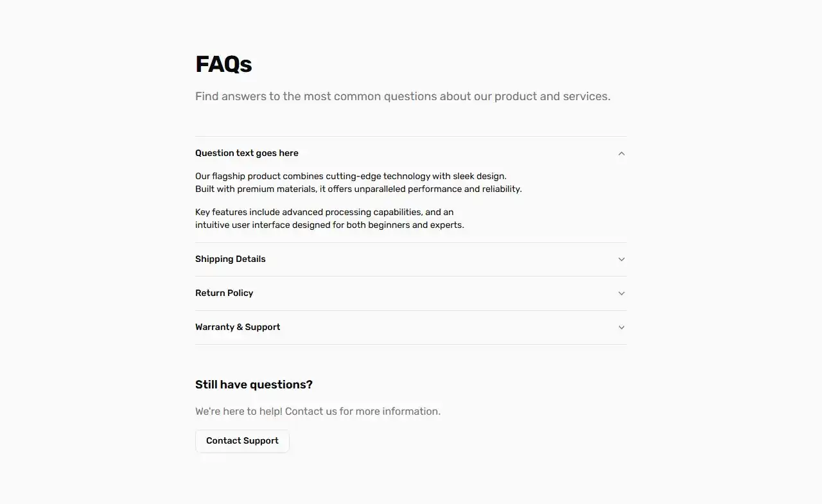Click the 'Question text goes here' heading
This screenshot has width=822, height=504.
point(247,153)
